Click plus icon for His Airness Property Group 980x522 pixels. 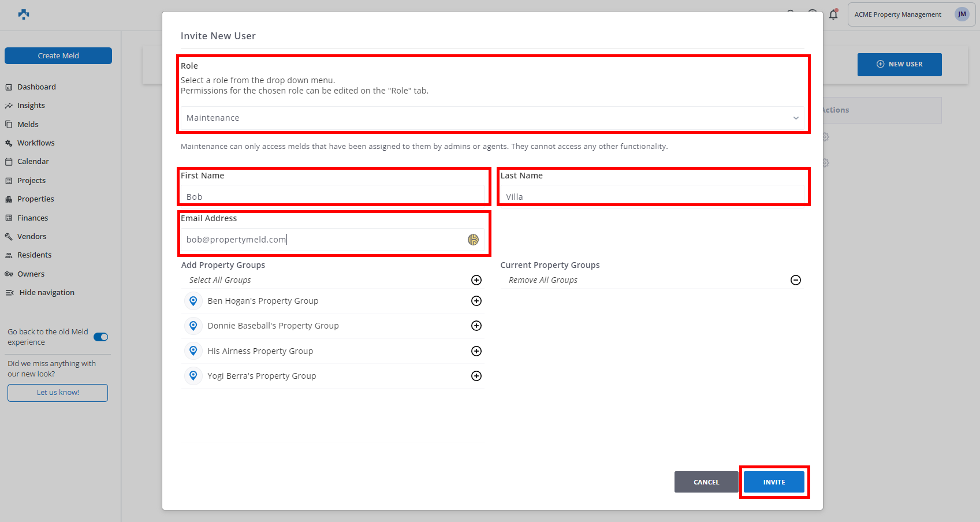476,351
